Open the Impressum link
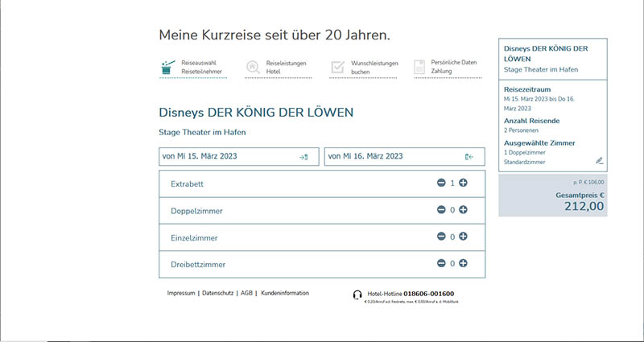The width and height of the screenshot is (644, 342). click(181, 293)
